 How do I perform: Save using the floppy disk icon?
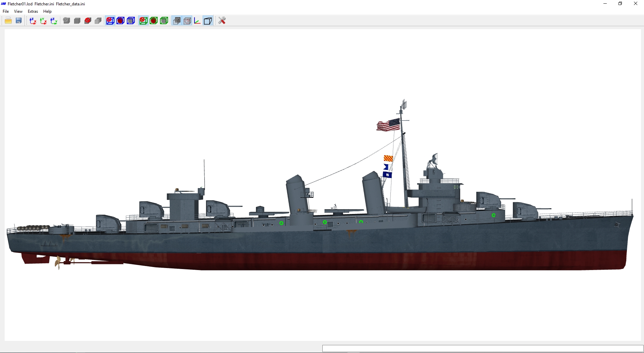pyautogui.click(x=19, y=21)
